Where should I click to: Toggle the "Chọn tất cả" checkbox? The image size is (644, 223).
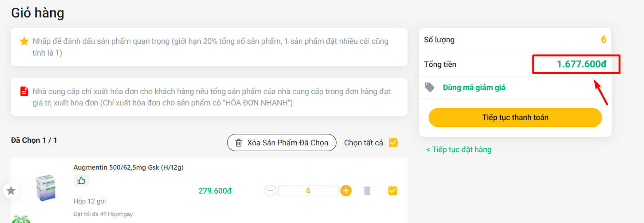393,143
